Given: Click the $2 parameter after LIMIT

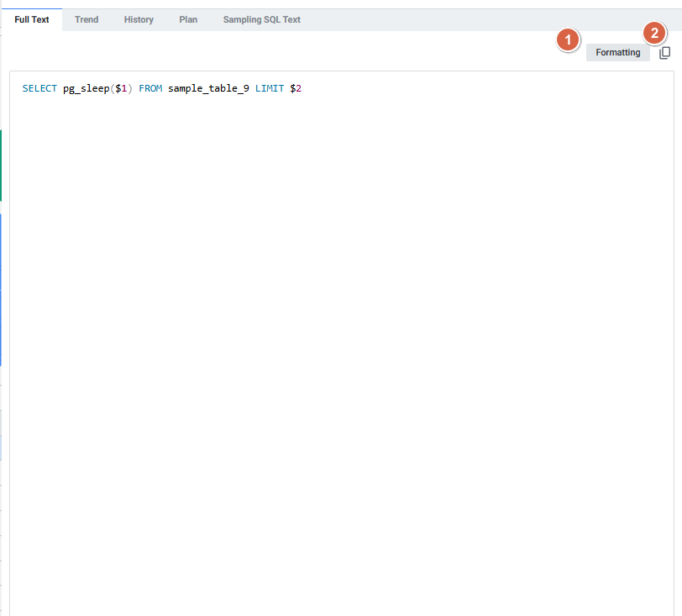Looking at the screenshot, I should [295, 88].
